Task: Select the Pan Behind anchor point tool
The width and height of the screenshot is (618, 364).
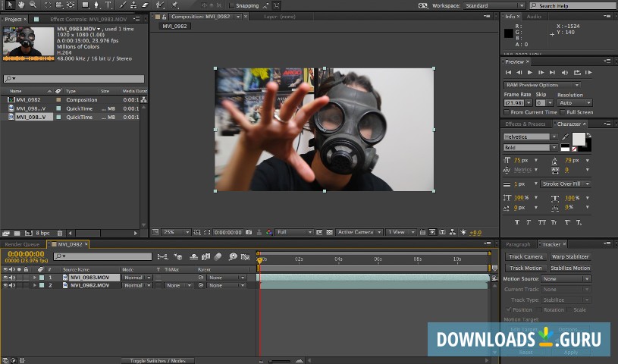Action: tap(71, 5)
